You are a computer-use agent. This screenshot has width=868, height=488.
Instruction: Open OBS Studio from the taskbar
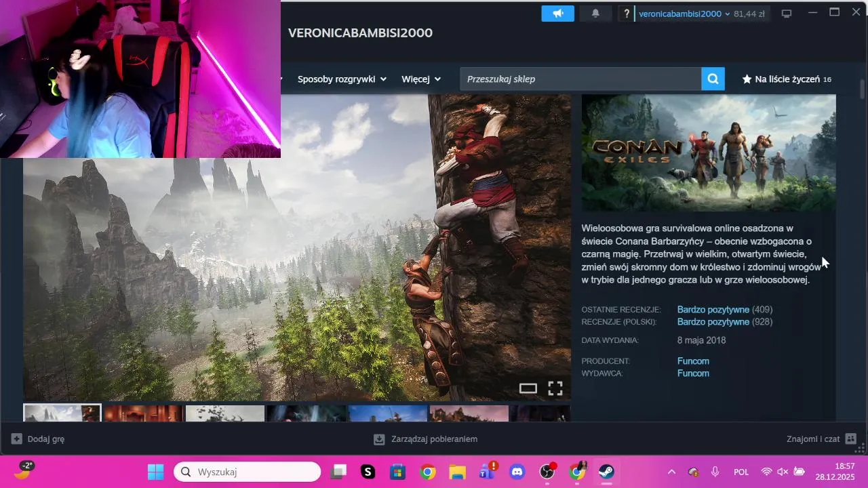(x=547, y=472)
